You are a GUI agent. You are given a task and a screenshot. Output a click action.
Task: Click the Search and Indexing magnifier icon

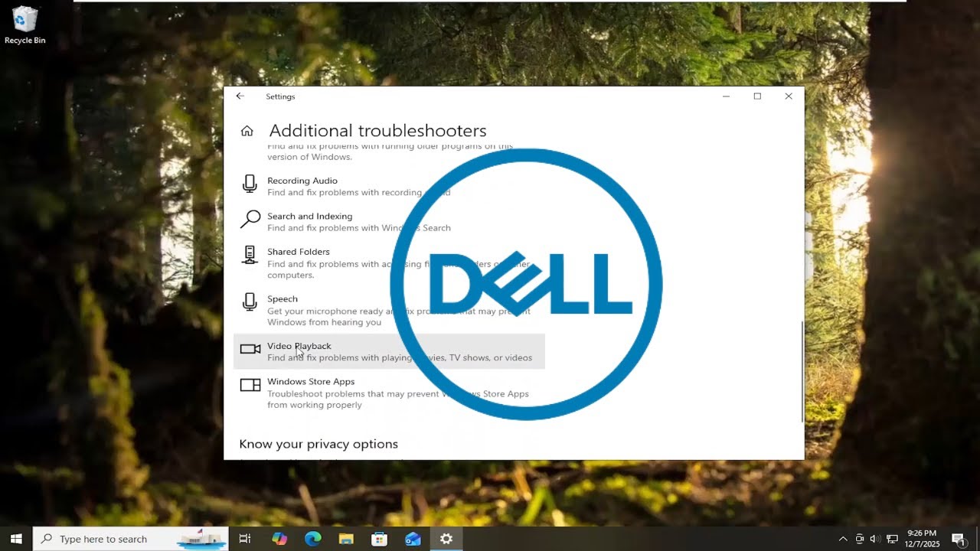click(x=250, y=220)
